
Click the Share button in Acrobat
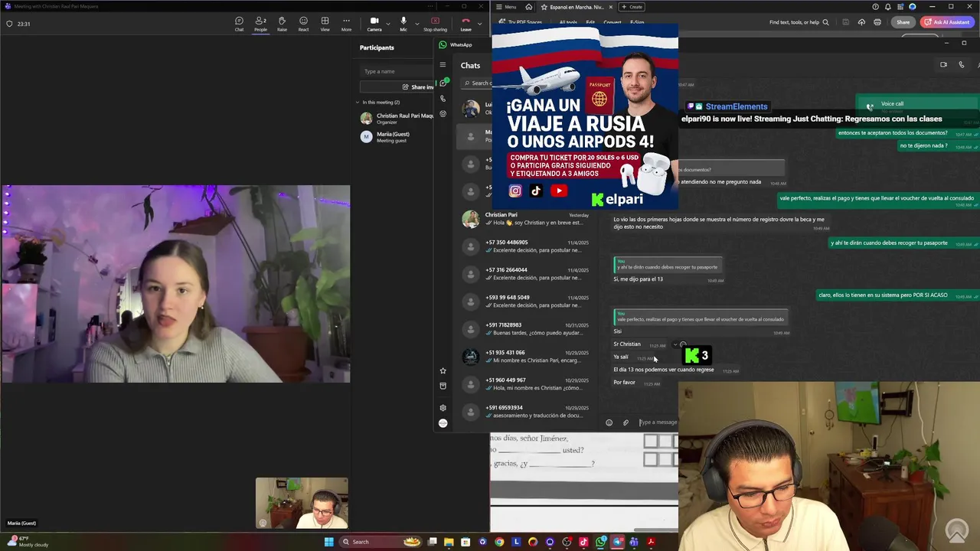point(903,22)
